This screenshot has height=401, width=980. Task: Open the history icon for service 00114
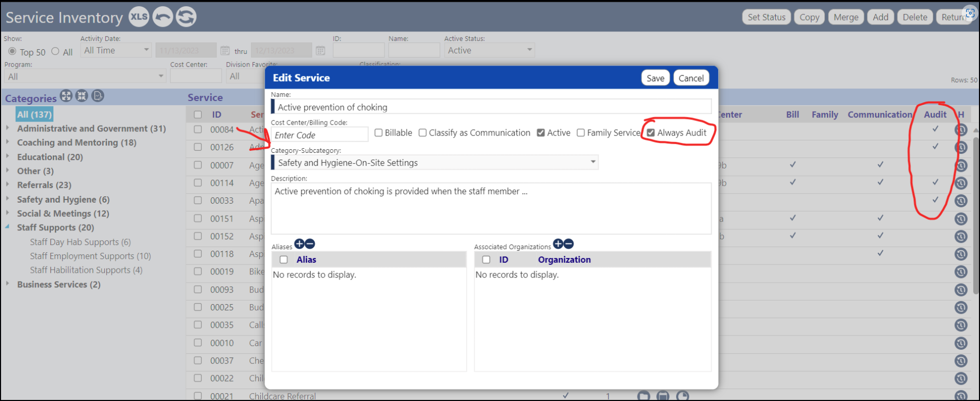pyautogui.click(x=961, y=183)
